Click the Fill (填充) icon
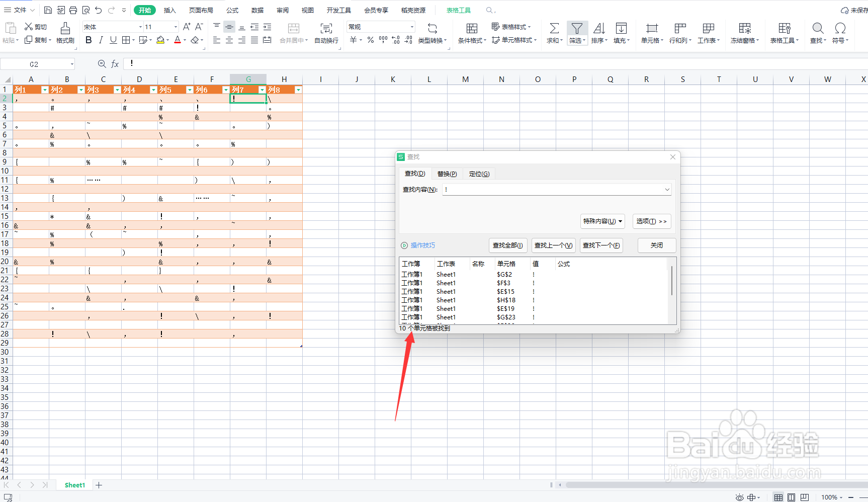The image size is (868, 502). [621, 28]
